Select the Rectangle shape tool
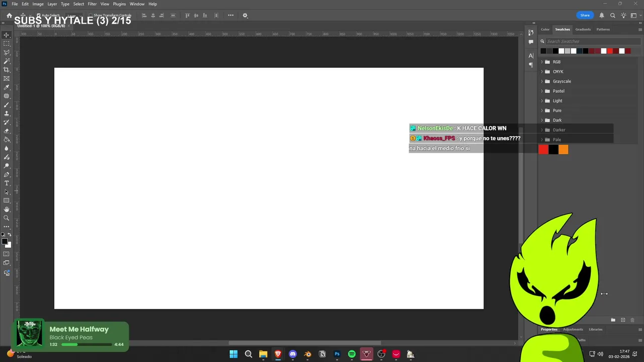644x362 pixels. tap(7, 201)
